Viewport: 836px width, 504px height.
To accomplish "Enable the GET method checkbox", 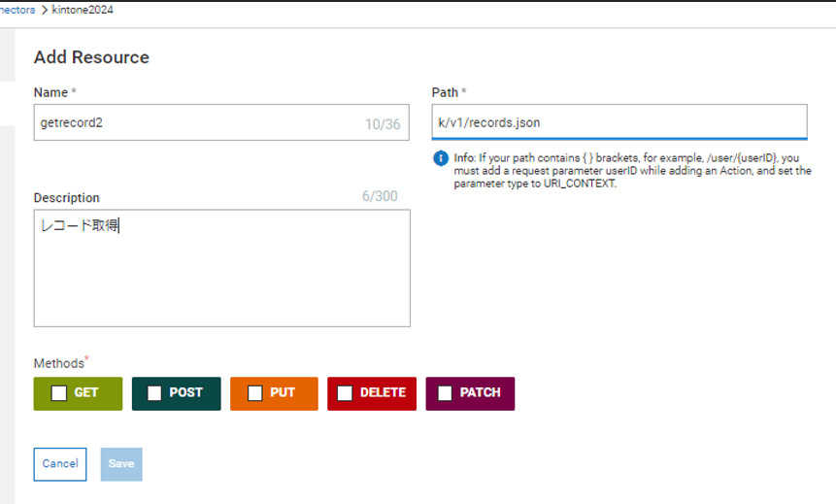I will click(58, 393).
